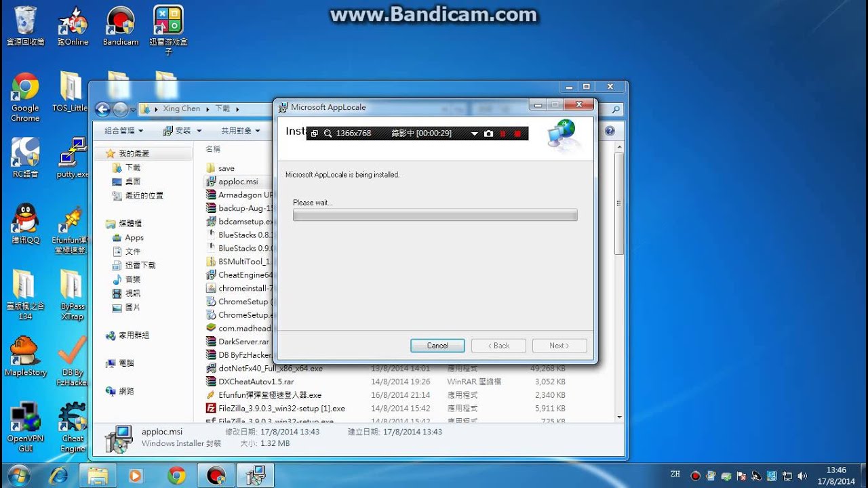Open Explorer help with question mark icon
The width and height of the screenshot is (868, 488).
(610, 131)
